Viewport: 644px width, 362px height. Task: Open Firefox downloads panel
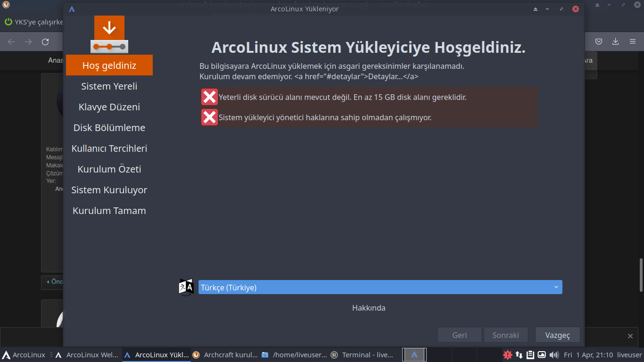click(615, 41)
